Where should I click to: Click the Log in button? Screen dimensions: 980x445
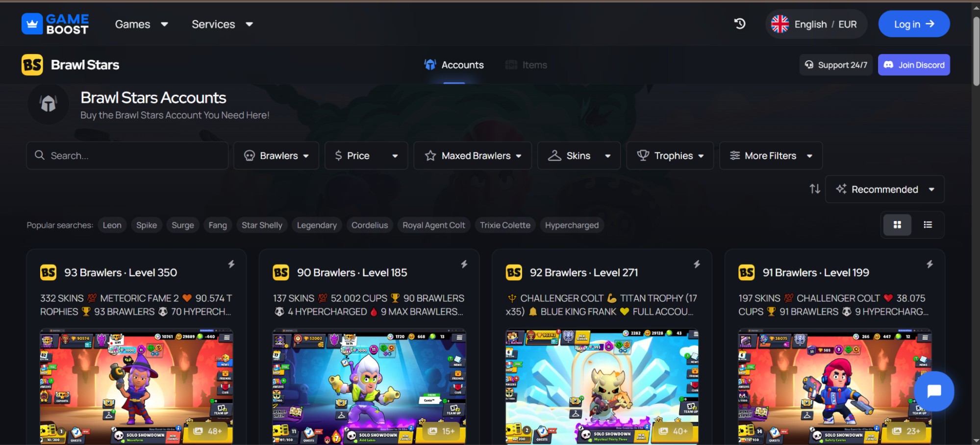click(914, 24)
